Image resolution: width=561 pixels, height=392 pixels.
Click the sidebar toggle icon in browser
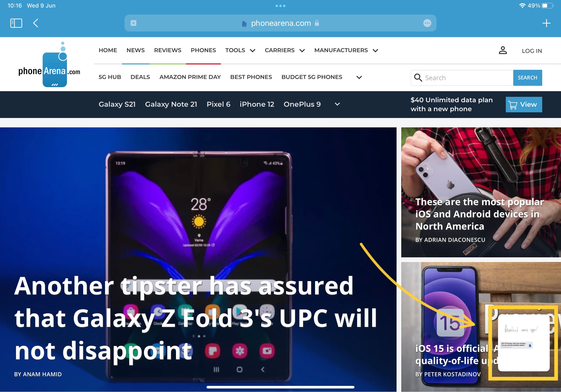click(16, 23)
